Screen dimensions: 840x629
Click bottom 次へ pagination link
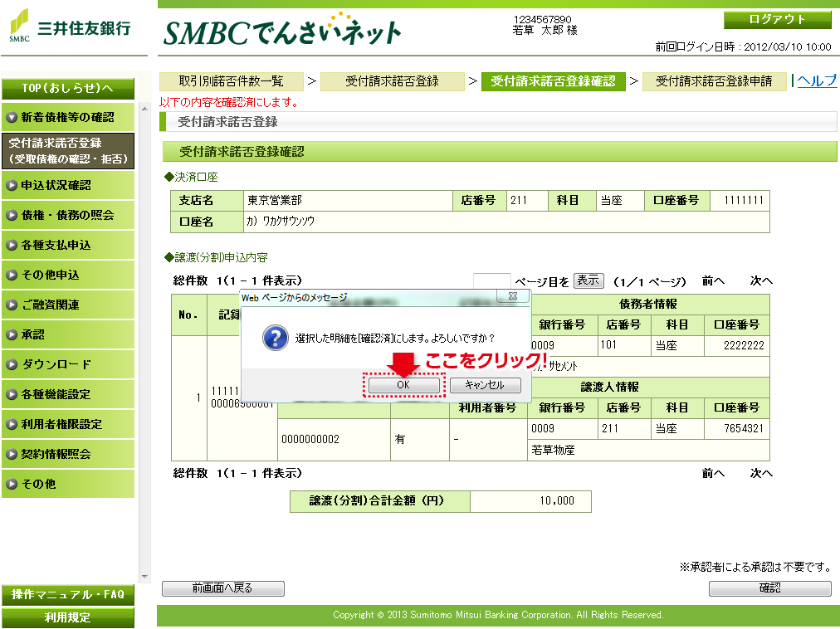(x=761, y=473)
